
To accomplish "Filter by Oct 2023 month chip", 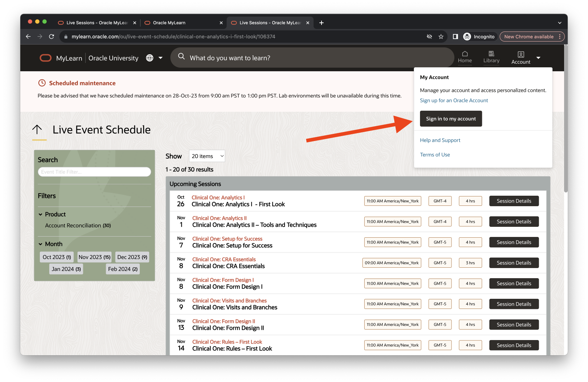I will [x=56, y=257].
